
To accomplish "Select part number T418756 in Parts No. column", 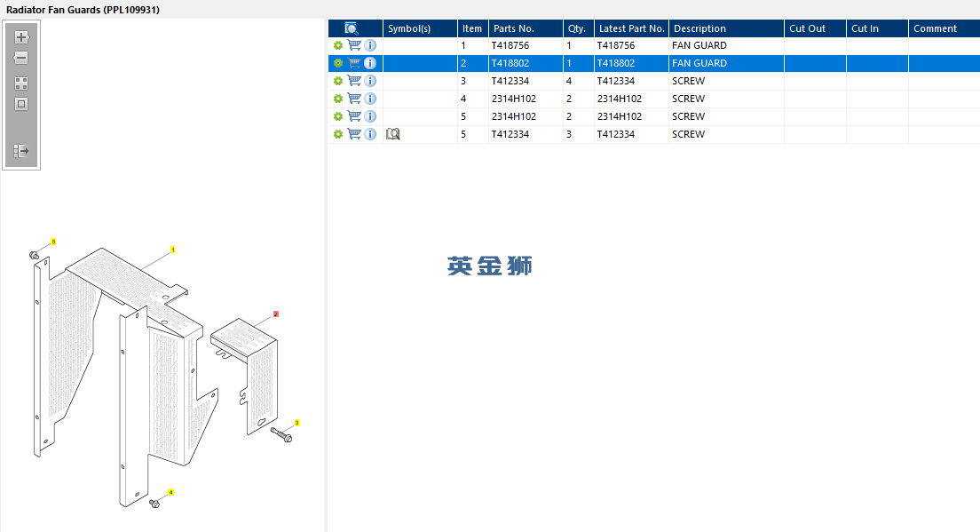I will pyautogui.click(x=510, y=45).
